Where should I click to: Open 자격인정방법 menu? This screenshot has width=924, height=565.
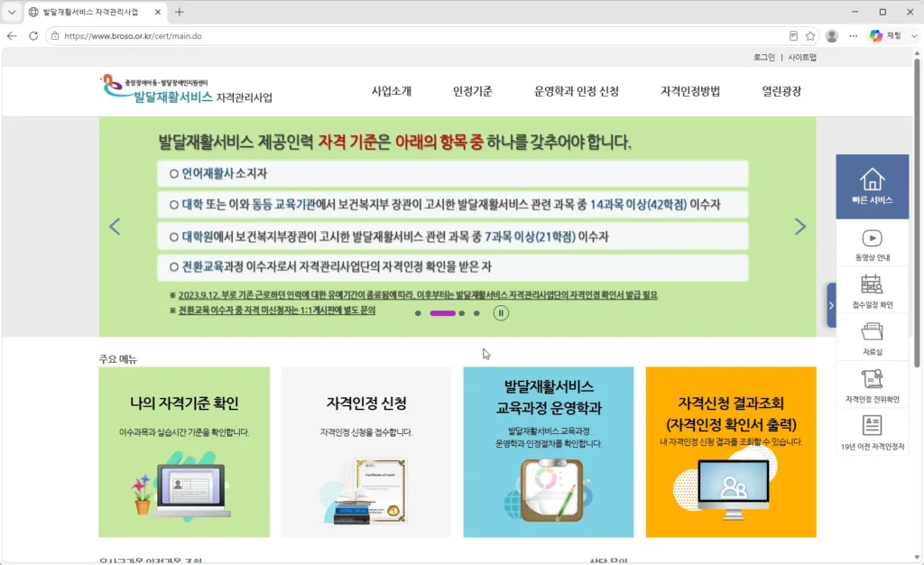(x=690, y=91)
